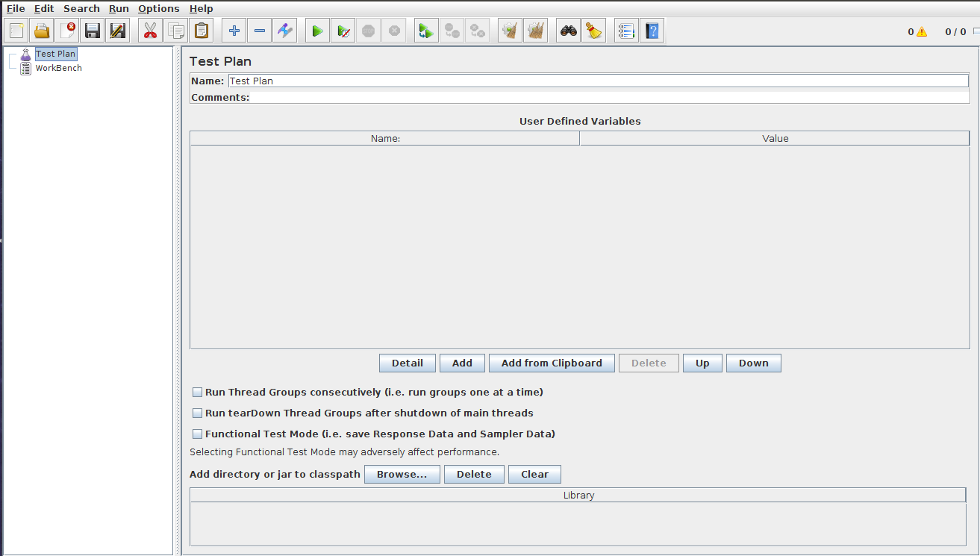Reset search with broom icon beside binoculars

pos(594,31)
